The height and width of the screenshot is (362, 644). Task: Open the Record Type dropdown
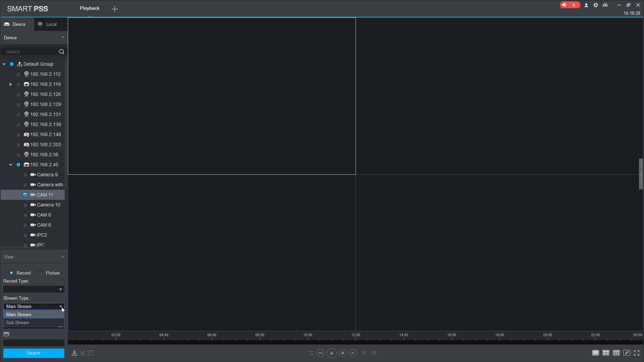pos(34,289)
